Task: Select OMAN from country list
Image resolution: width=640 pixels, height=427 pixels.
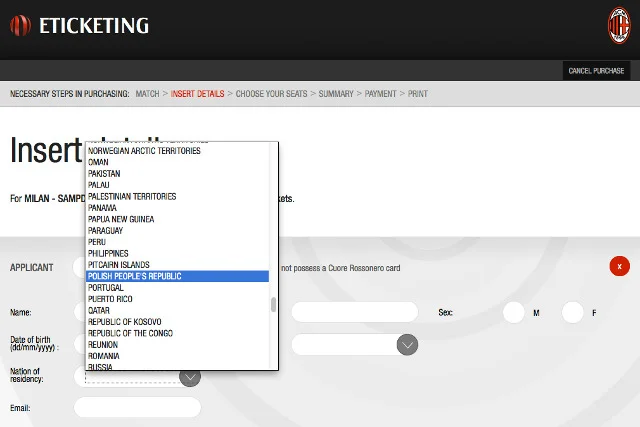Action: point(178,162)
